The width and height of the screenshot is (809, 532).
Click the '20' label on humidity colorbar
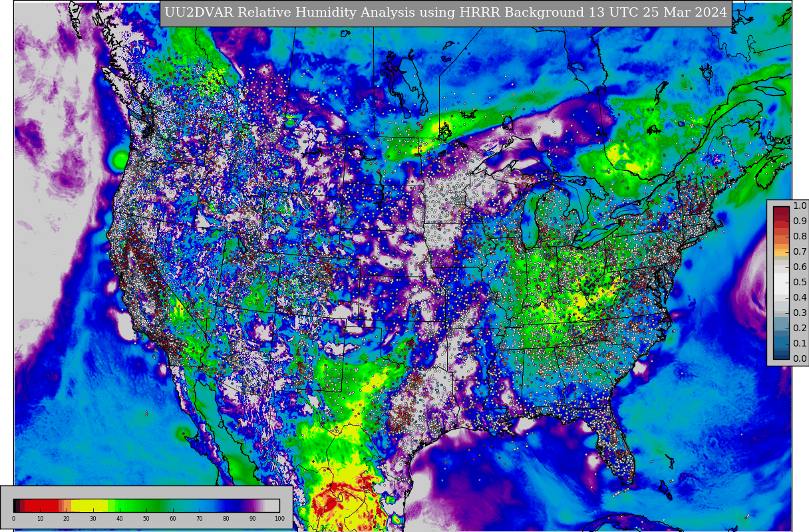[x=67, y=518]
